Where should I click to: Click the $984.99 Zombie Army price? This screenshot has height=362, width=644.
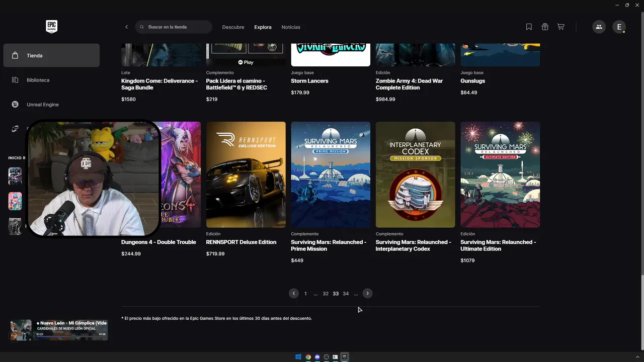pyautogui.click(x=385, y=100)
